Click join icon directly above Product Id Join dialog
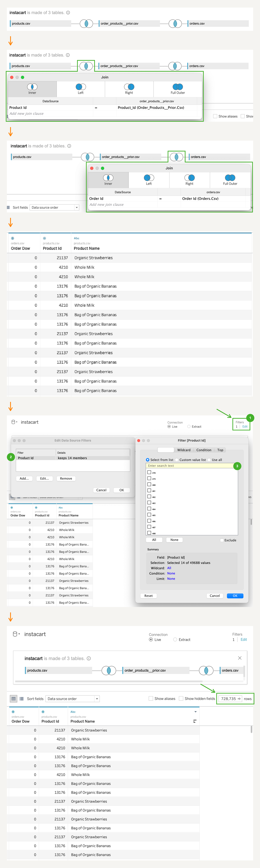Image resolution: width=260 pixels, height=868 pixels. click(86, 66)
